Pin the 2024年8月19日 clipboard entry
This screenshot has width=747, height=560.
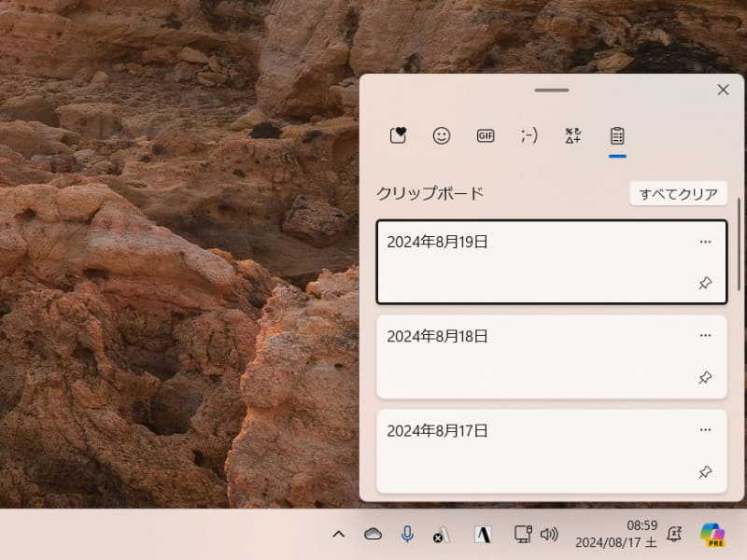pos(706,284)
